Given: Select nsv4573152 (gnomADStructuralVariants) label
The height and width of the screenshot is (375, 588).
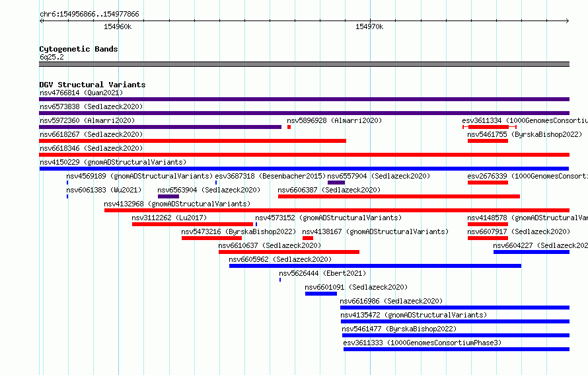Looking at the screenshot, I should 328,218.
